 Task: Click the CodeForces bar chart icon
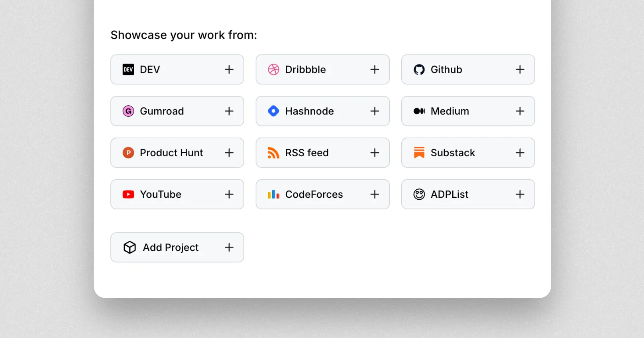pyautogui.click(x=273, y=194)
